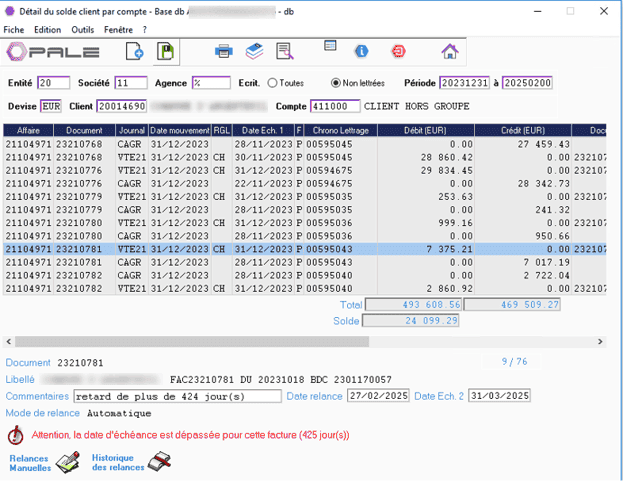The width and height of the screenshot is (623, 490).
Task: Click the Historique des relances link
Action: tap(118, 463)
